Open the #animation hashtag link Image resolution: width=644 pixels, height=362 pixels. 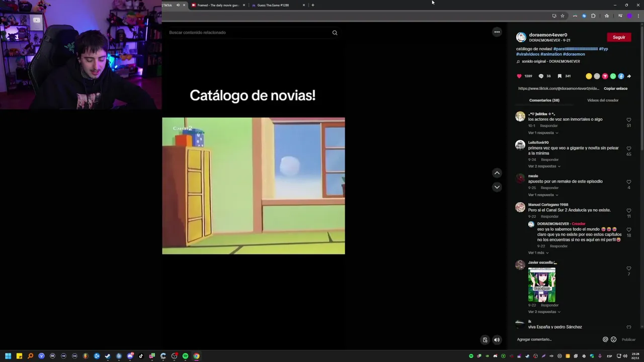[x=551, y=54]
